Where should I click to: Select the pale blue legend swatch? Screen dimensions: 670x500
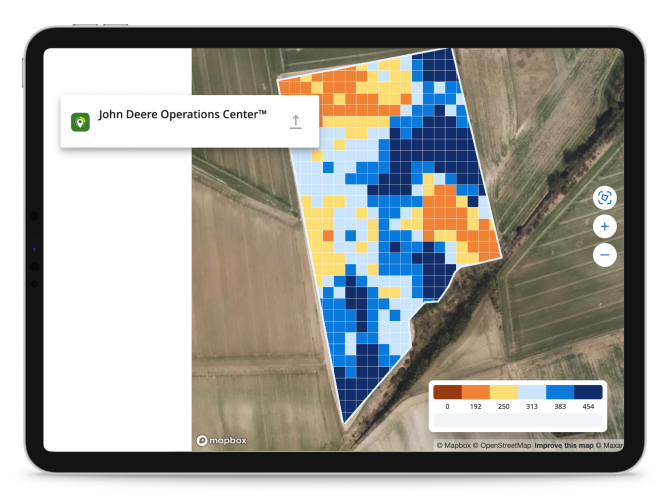(x=532, y=392)
